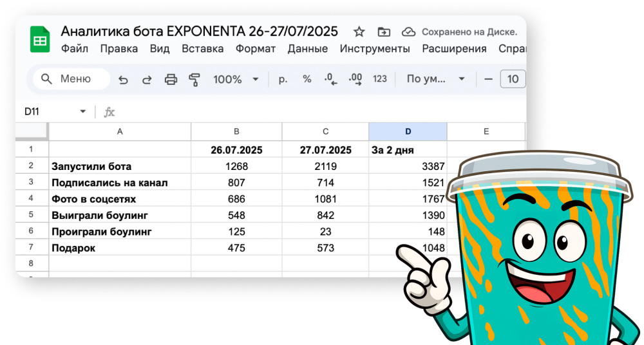Open the Данные menu
The image size is (644, 345).
[308, 49]
